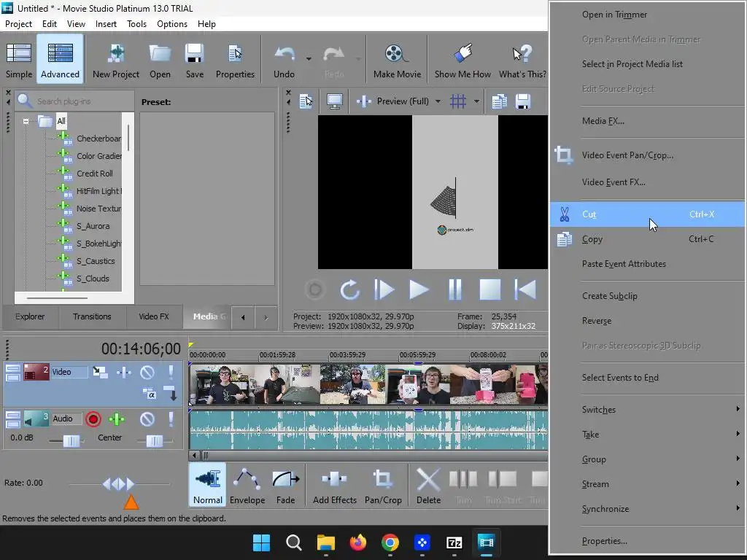
Task: Open a project with the Open icon
Action: (x=160, y=60)
